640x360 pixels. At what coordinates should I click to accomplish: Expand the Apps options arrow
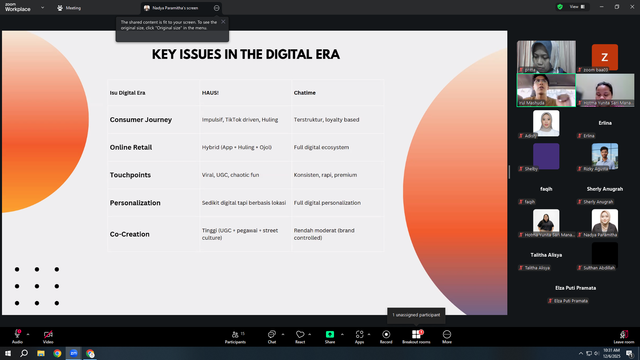coord(369,334)
